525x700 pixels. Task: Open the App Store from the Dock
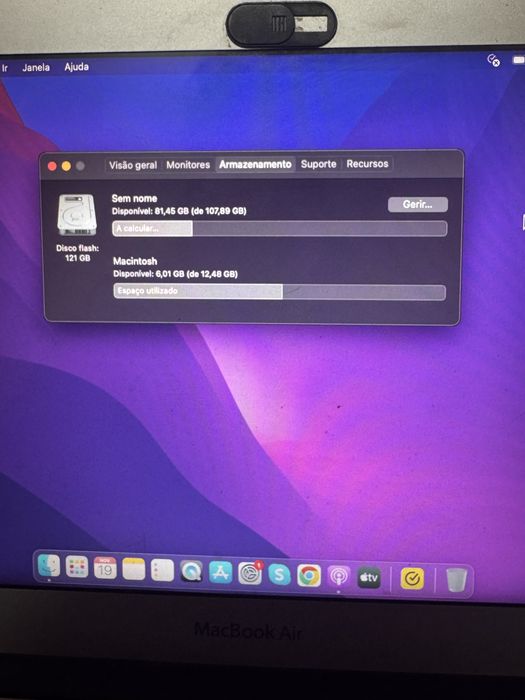click(x=221, y=572)
